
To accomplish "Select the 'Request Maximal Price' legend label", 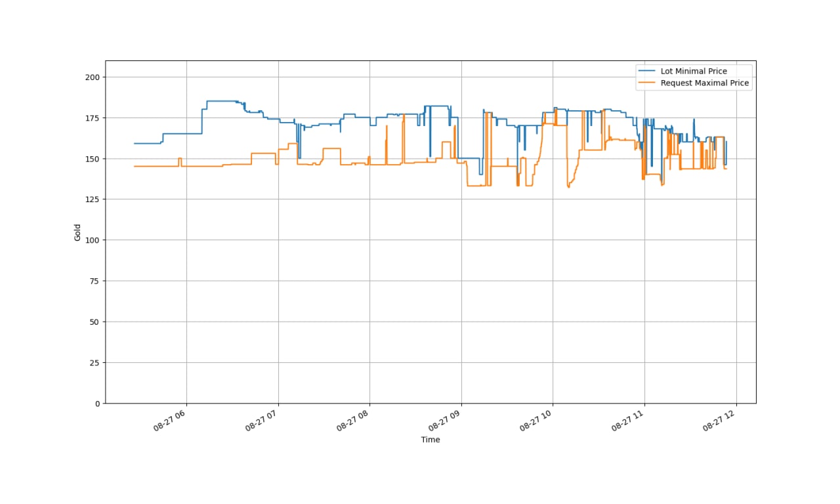I will 705,83.
